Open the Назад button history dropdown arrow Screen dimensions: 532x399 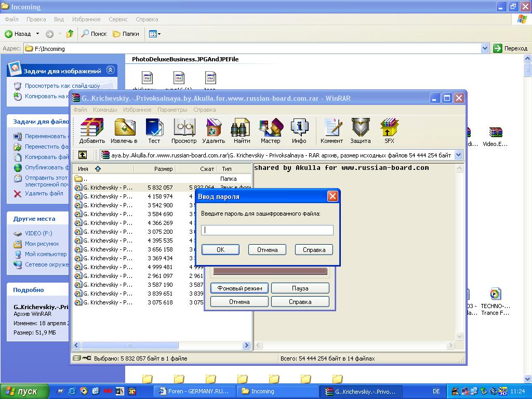click(37, 34)
